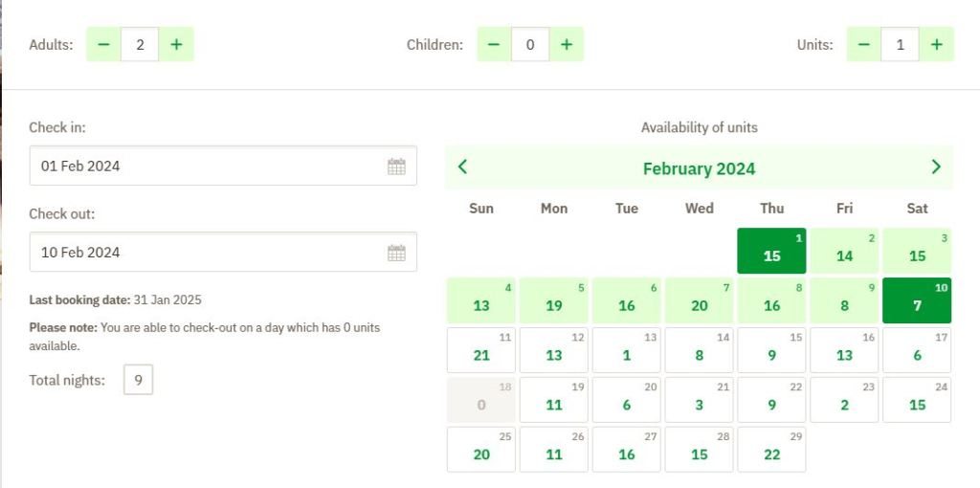Go to previous month with left chevron

pyautogui.click(x=463, y=167)
